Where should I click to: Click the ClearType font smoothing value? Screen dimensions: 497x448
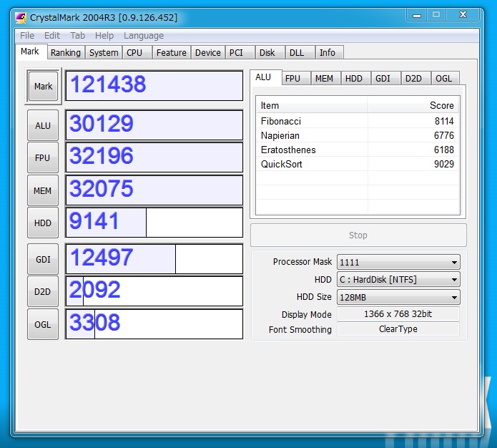point(398,329)
